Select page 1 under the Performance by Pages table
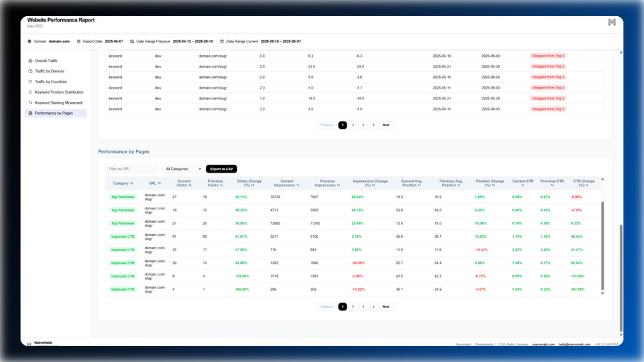644x362 pixels. pyautogui.click(x=343, y=307)
